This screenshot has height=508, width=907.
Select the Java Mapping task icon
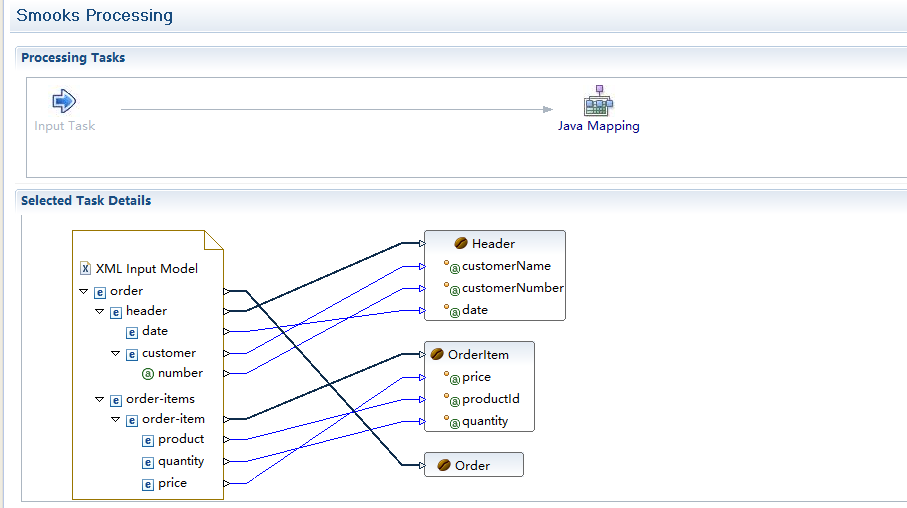tap(598, 101)
